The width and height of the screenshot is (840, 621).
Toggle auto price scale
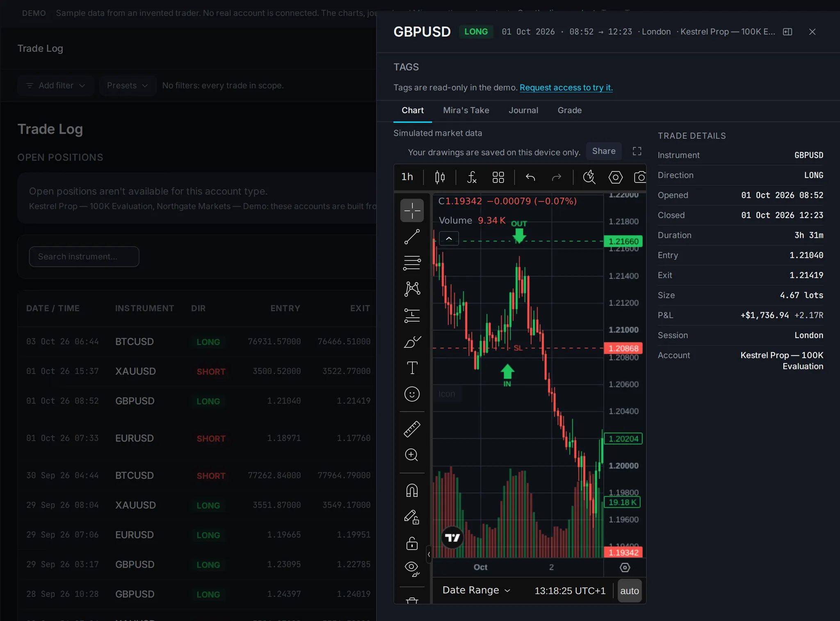630,591
